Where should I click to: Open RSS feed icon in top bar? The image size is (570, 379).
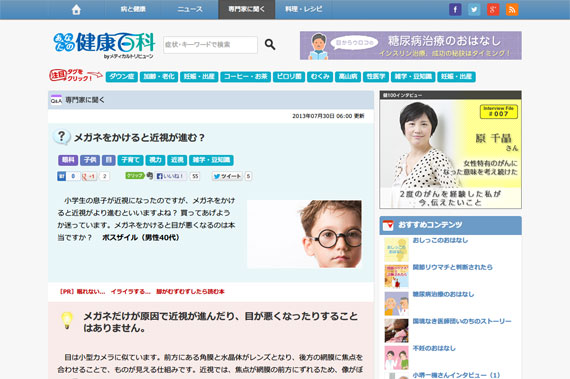(x=512, y=9)
